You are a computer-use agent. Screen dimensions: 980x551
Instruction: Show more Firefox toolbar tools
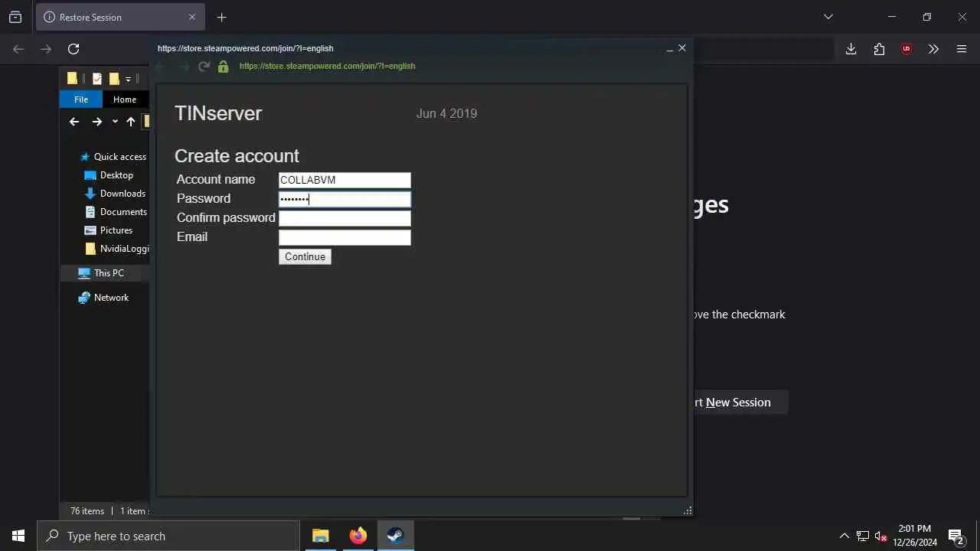tap(933, 49)
